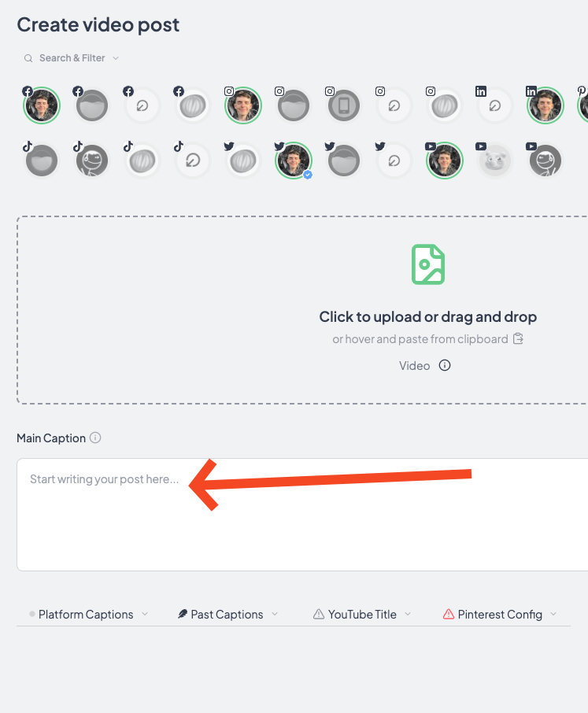Click the search magnifier icon
Image resolution: width=588 pixels, height=713 pixels.
pos(28,58)
